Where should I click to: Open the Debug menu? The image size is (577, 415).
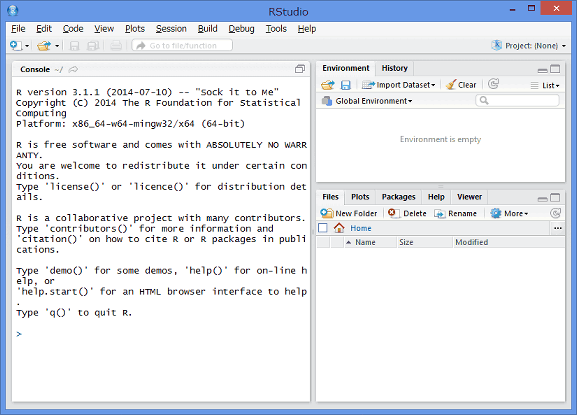click(241, 29)
